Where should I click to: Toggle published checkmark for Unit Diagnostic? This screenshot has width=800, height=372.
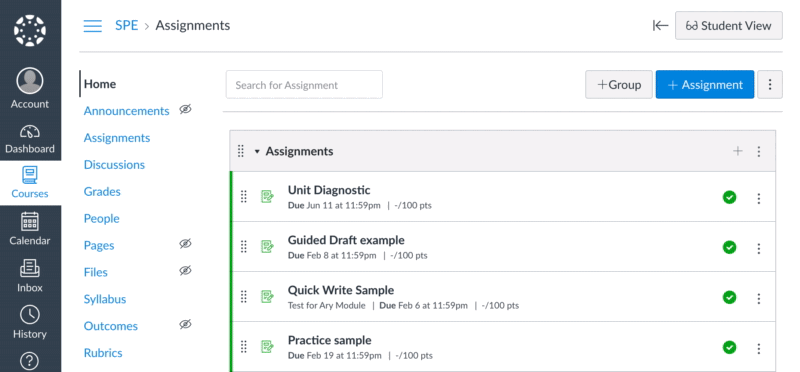(x=730, y=197)
